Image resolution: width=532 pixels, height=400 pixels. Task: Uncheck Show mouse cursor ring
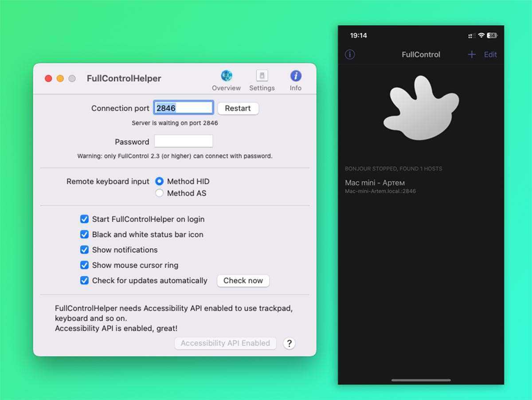click(x=84, y=265)
